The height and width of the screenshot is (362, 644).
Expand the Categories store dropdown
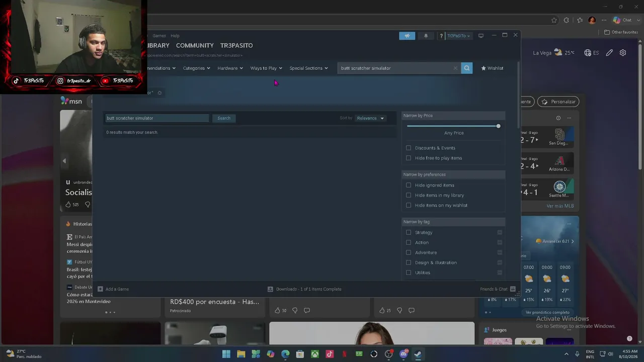(196, 68)
